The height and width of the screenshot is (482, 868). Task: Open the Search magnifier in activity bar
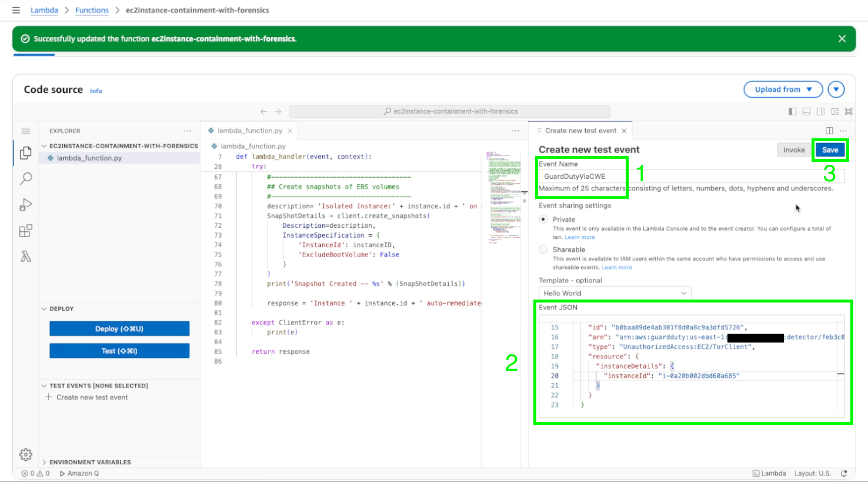pos(25,178)
